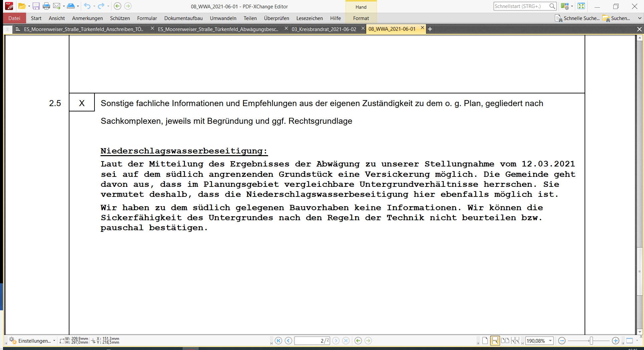Switch to ES_Moorenweiser Abwägungsbesc document tab
The width and height of the screenshot is (644, 350).
click(x=218, y=29)
